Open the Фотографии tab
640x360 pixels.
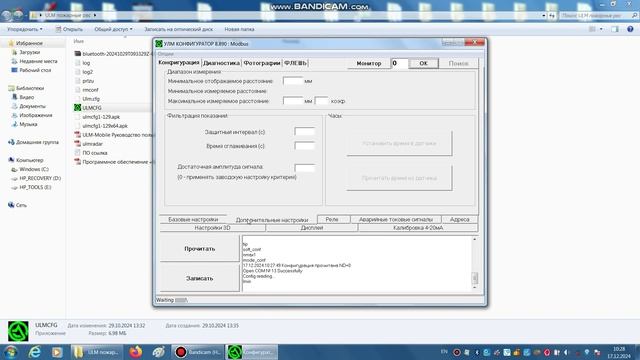point(262,63)
